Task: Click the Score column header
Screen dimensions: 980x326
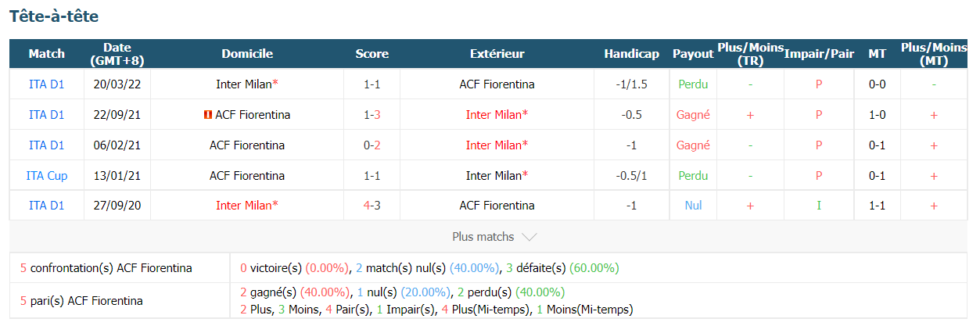Action: coord(372,54)
